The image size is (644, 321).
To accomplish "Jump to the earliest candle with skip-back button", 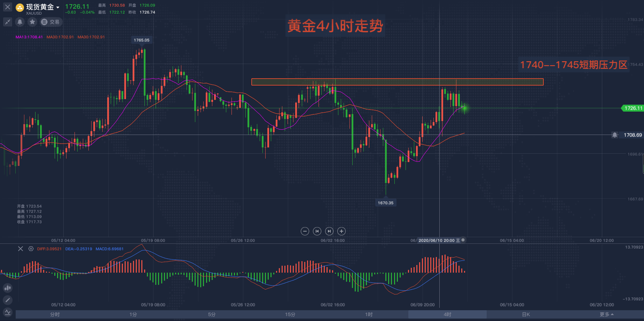I will pos(317,231).
